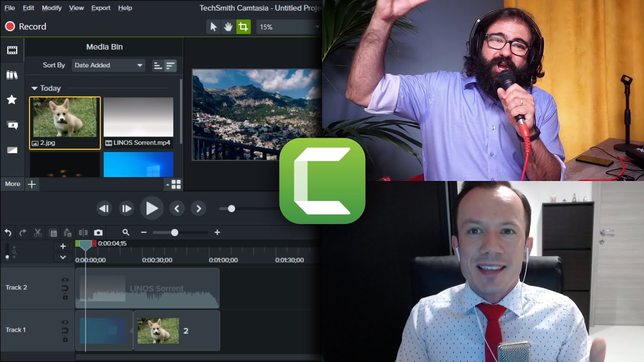Image resolution: width=644 pixels, height=362 pixels.
Task: Open the Transitions icon in sidebar
Action: (13, 150)
